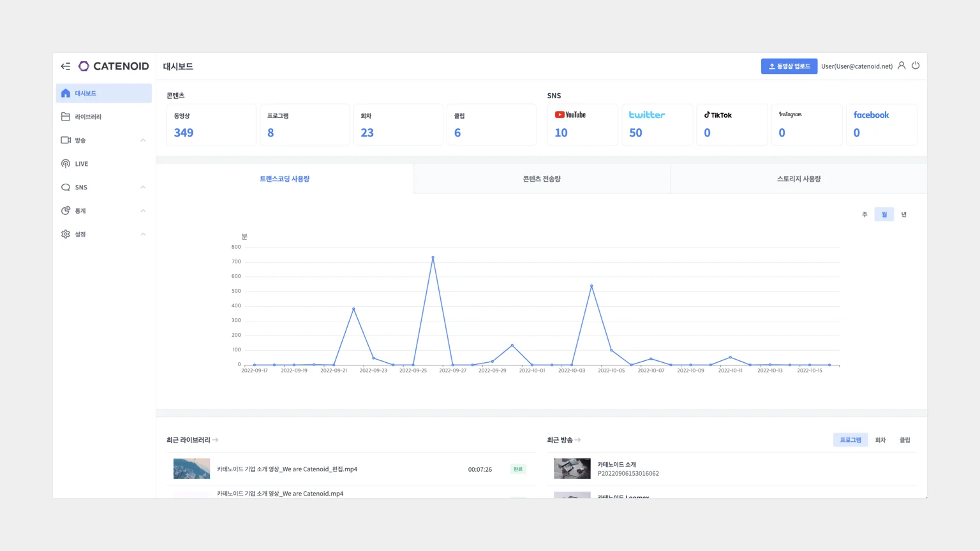Open the user profile icon

pos(902,66)
